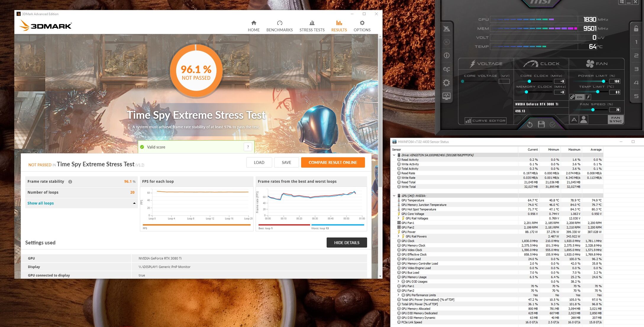Image resolution: width=644 pixels, height=327 pixels.
Task: Collapse the GPU [#0] NVIDIA sensor group
Action: pos(394,196)
